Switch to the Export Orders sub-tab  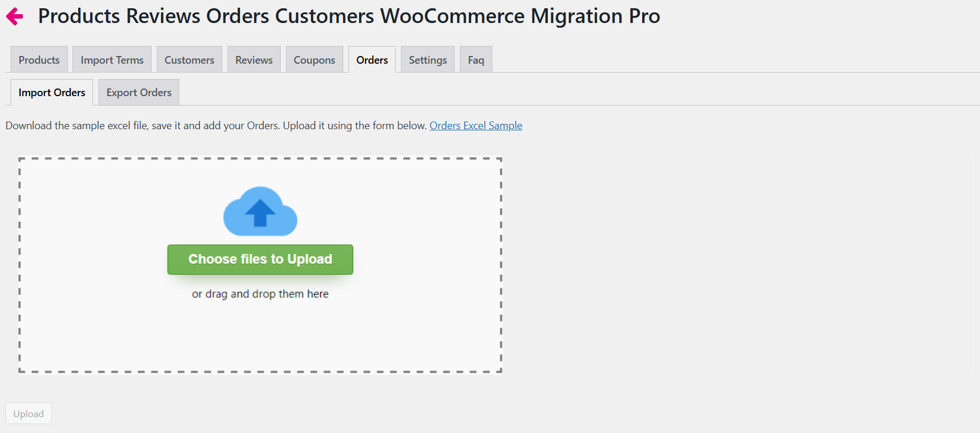tap(138, 92)
